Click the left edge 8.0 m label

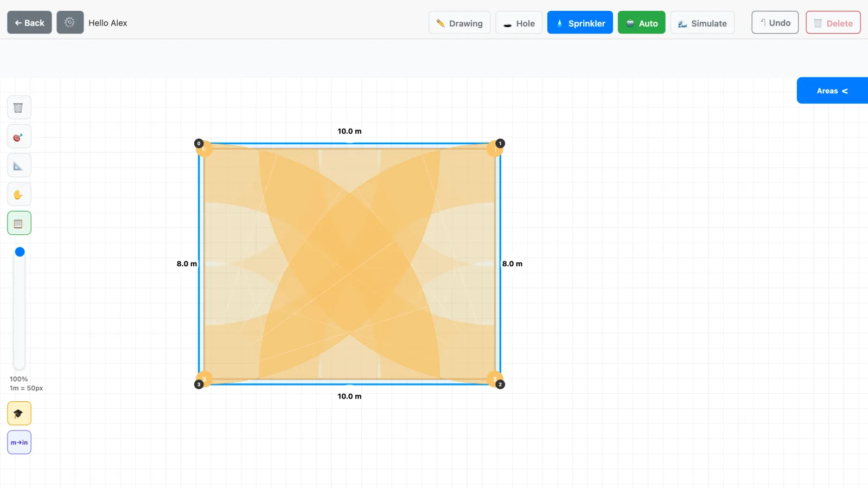pos(187,264)
